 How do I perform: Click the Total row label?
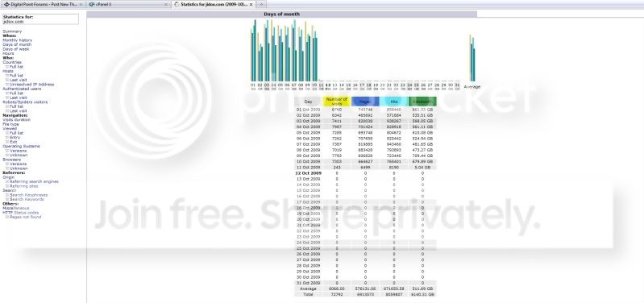308,294
